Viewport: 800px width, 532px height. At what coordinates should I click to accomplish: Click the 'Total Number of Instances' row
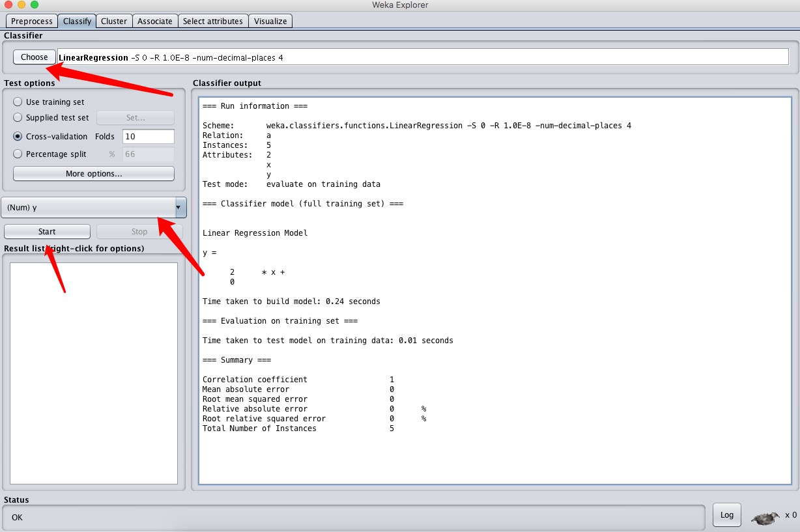click(x=298, y=428)
